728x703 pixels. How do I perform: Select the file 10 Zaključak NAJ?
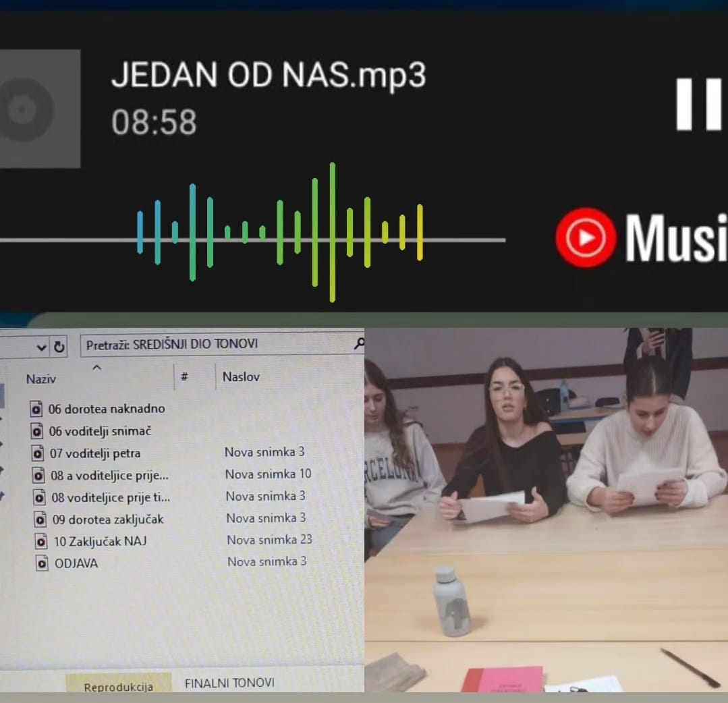[101, 541]
